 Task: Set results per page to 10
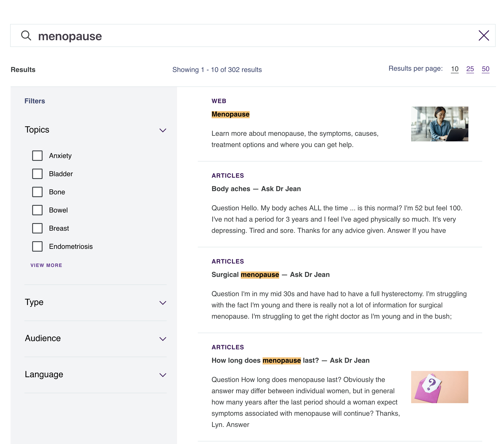[455, 69]
